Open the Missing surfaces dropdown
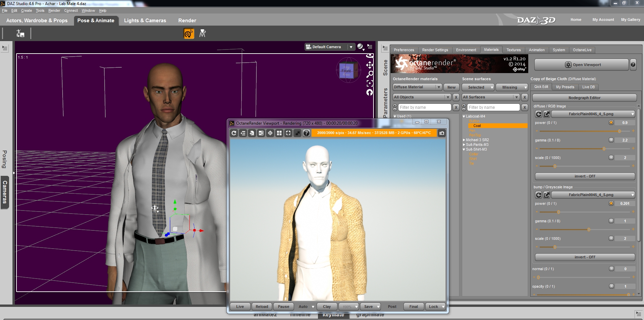The width and height of the screenshot is (644, 320). click(x=511, y=87)
